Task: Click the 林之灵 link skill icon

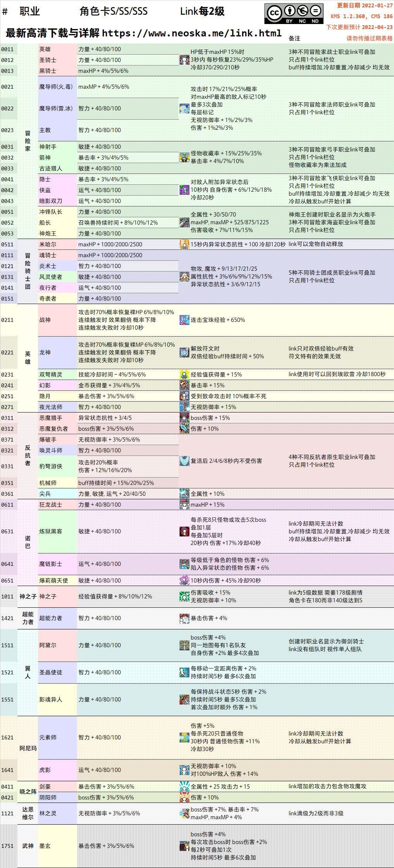Action: (184, 813)
